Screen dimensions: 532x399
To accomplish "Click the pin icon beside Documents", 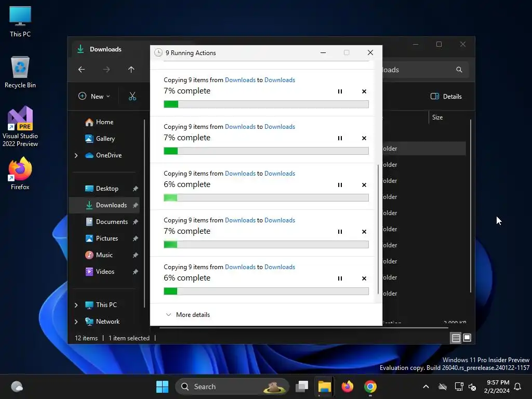I will (x=136, y=222).
